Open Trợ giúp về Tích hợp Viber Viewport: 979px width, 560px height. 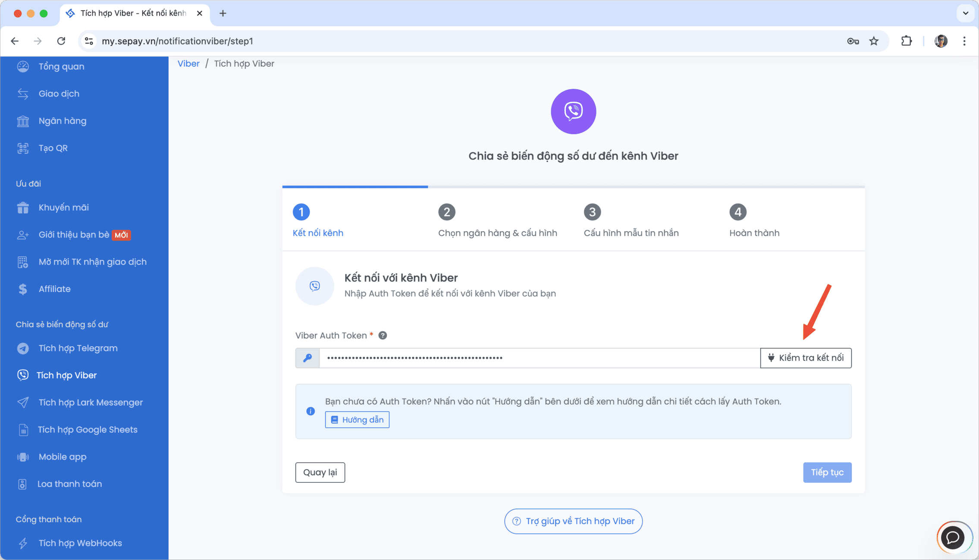[x=573, y=521]
